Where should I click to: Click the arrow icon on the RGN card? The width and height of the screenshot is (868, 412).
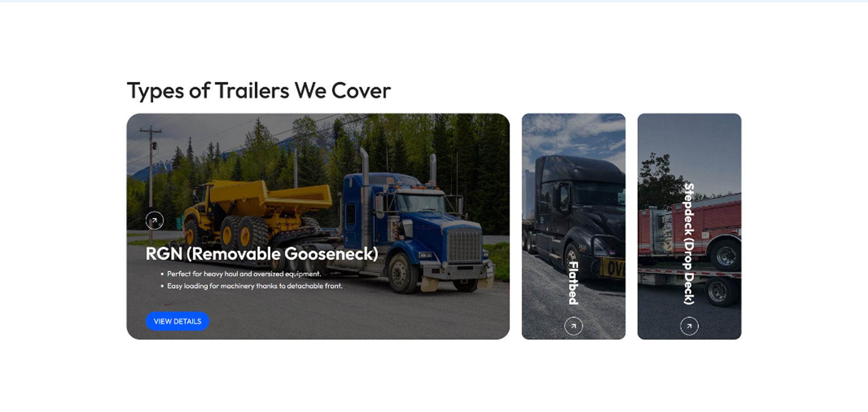[154, 220]
